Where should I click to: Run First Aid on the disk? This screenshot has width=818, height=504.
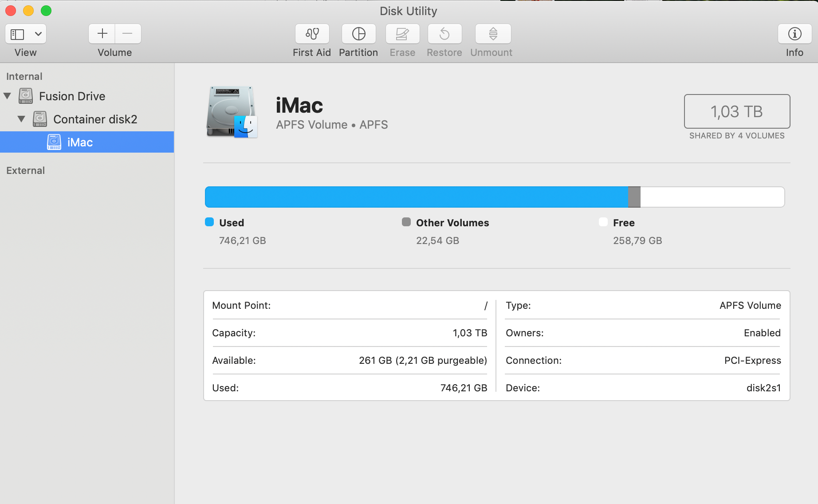(312, 34)
